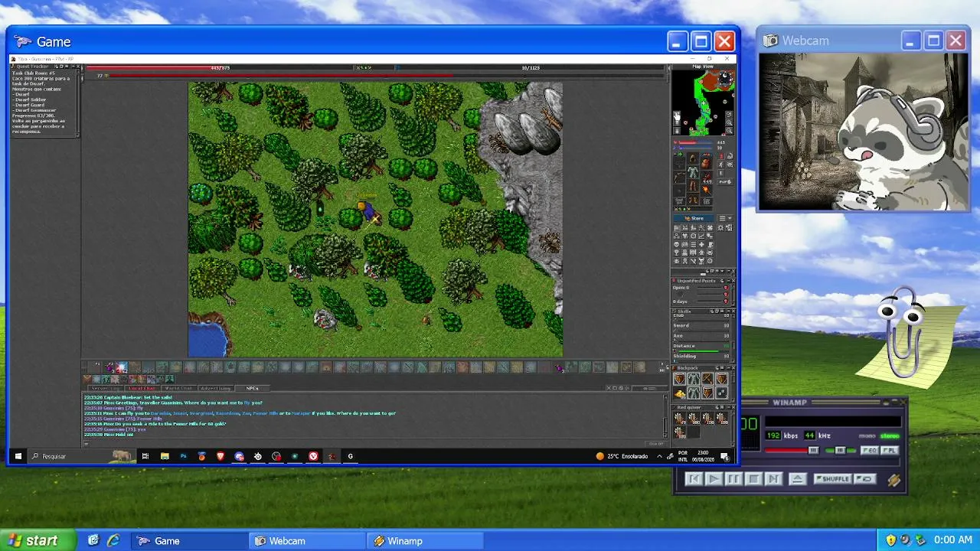Toggle the Winamp PL playlist window
Screen dimensions: 980x551
tap(889, 451)
